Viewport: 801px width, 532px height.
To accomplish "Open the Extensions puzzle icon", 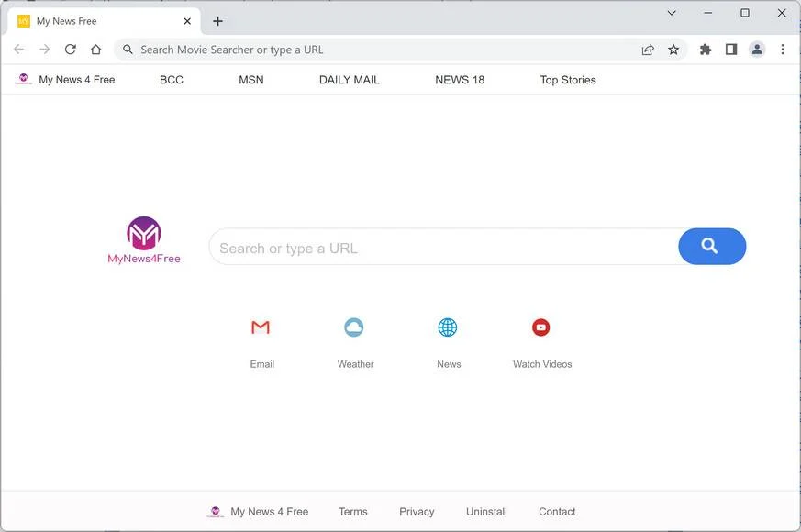I will click(x=706, y=50).
